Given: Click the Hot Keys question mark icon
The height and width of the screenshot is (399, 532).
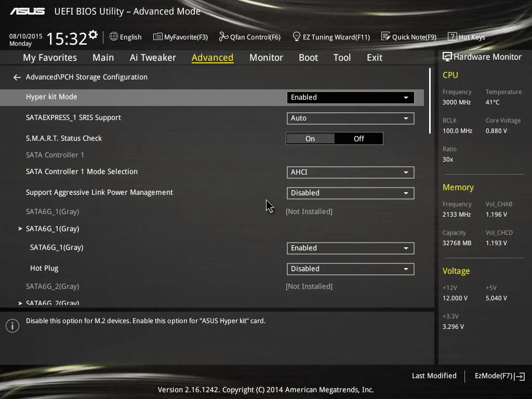Looking at the screenshot, I should [x=453, y=36].
